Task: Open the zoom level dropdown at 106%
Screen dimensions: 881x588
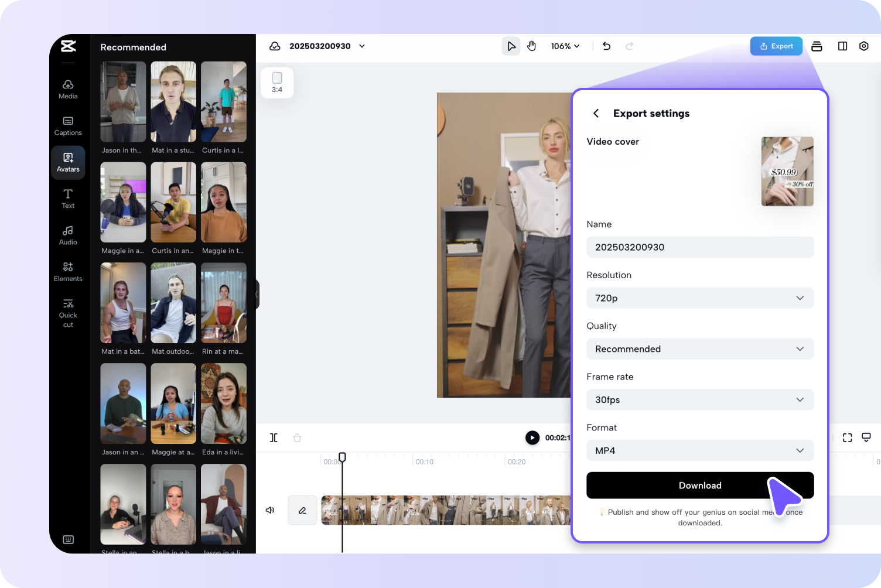Action: [x=565, y=46]
